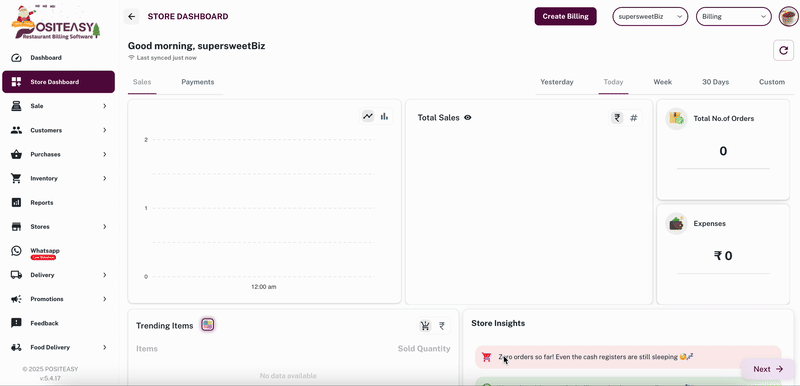Click the refresh sync icon button
Screen dimensions: 800x386
click(x=784, y=50)
